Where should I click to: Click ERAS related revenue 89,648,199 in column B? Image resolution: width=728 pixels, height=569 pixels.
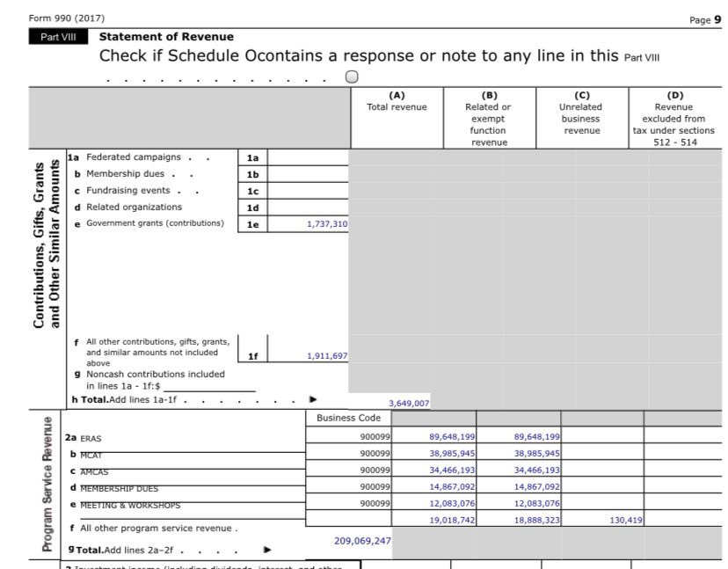pos(536,436)
